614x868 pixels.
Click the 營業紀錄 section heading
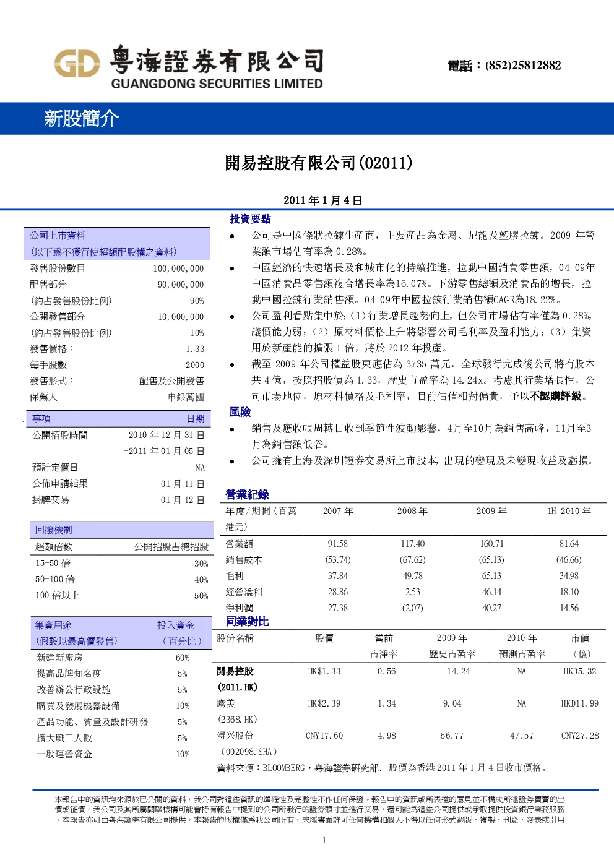click(247, 494)
